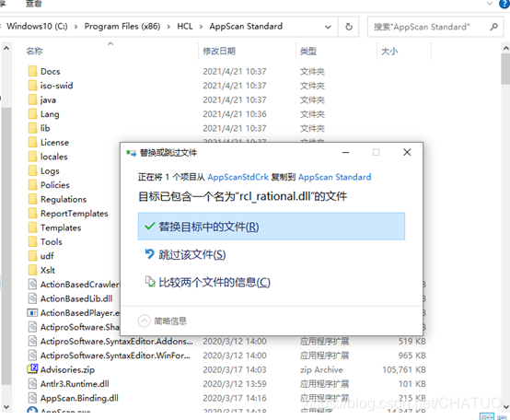Expand chevron after Program Files (x86) breadcrumb
Viewport: 510px width, 420px height.
coord(168,27)
